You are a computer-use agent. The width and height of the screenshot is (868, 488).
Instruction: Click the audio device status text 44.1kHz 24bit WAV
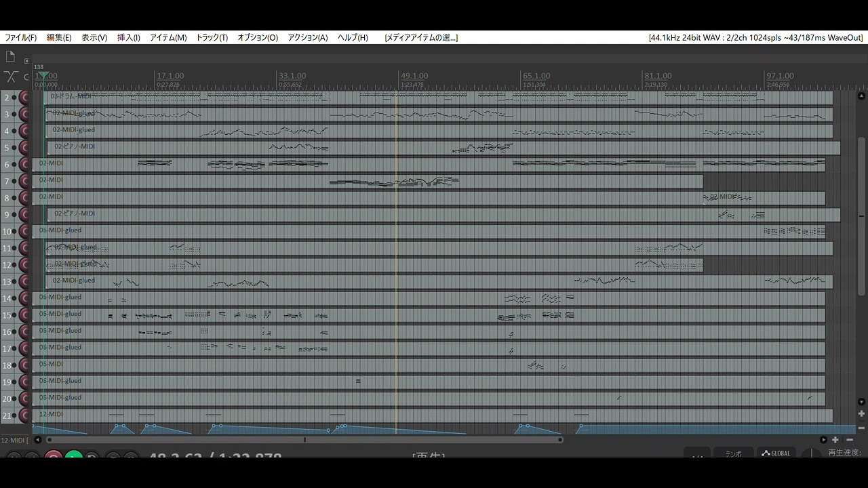(755, 38)
